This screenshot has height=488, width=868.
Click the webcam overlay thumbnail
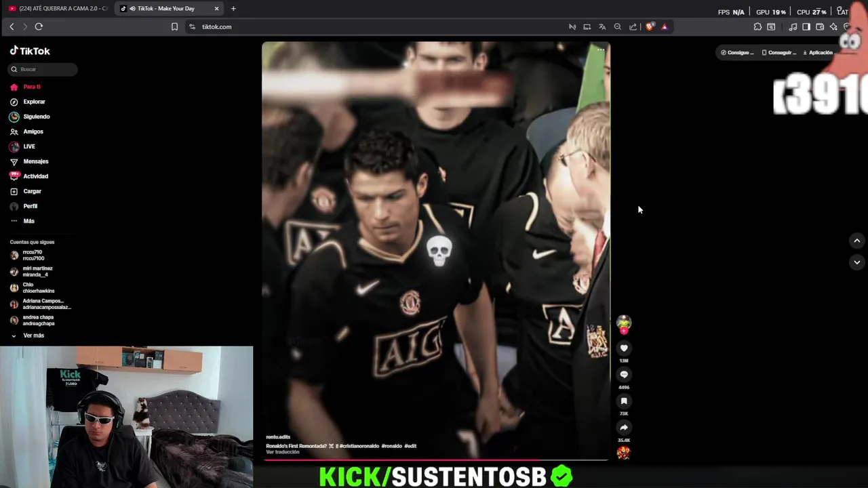click(x=126, y=417)
